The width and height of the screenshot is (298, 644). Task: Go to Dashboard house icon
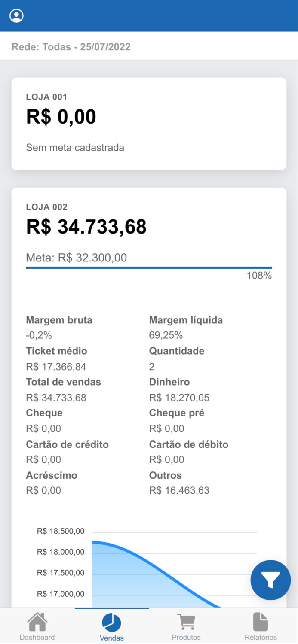click(x=37, y=622)
